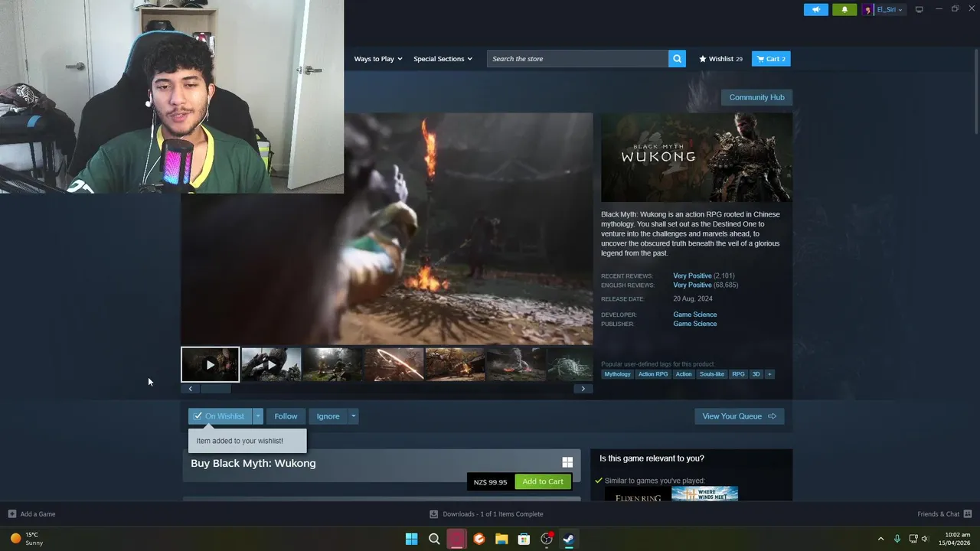Open Microsoft Store from taskbar

pos(524,539)
